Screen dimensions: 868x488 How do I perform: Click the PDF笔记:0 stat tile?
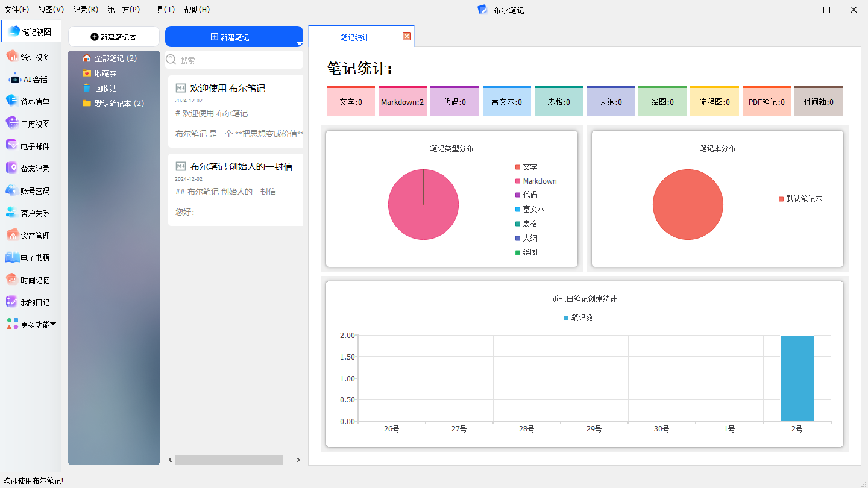click(767, 101)
